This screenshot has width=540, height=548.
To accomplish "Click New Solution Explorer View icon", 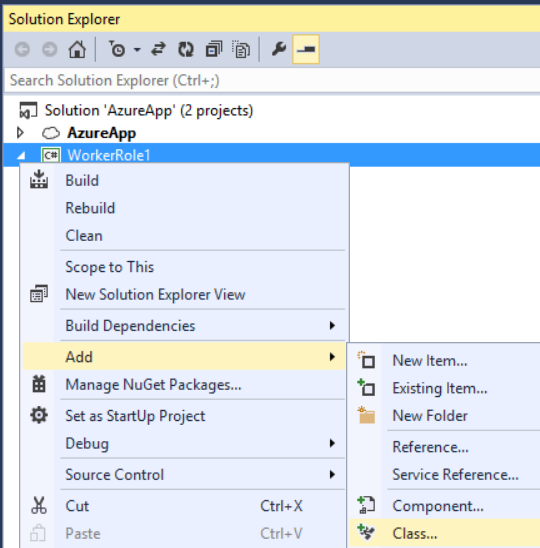I will pyautogui.click(x=39, y=294).
